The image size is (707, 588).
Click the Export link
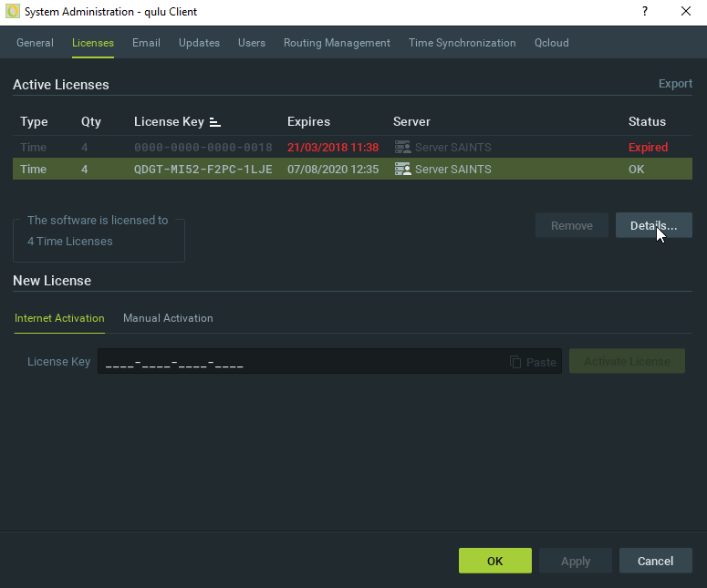[675, 84]
